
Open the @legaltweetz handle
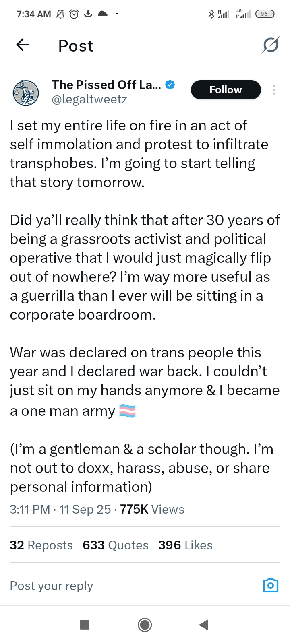[89, 99]
